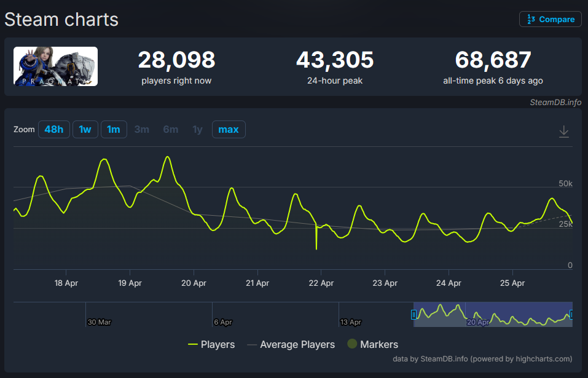Image resolution: width=588 pixels, height=378 pixels.
Task: Click the 18 Apr axis label
Action: (x=66, y=283)
